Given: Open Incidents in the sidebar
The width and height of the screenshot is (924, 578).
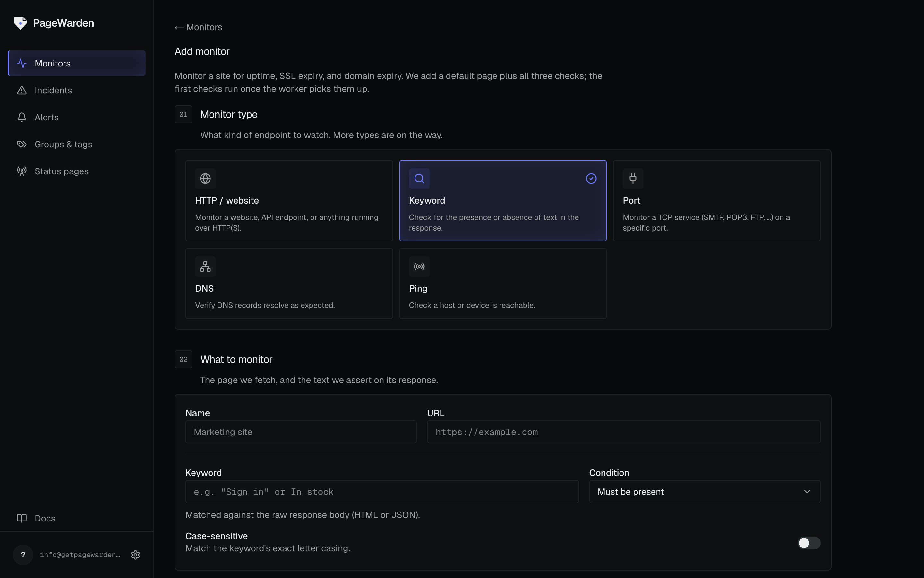Looking at the screenshot, I should click(77, 90).
